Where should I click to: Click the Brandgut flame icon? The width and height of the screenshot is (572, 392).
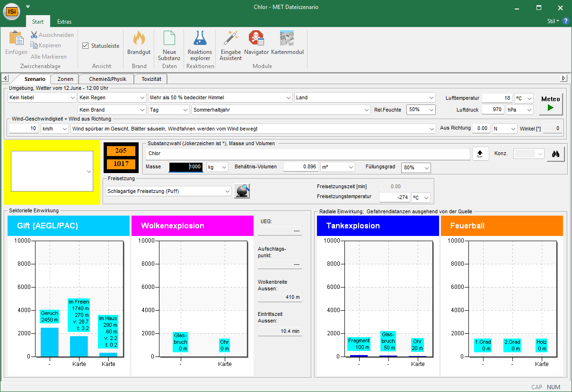[x=139, y=38]
